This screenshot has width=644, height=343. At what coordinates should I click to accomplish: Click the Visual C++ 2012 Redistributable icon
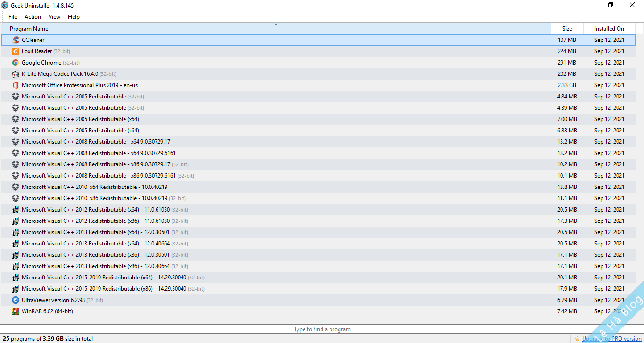(16, 209)
